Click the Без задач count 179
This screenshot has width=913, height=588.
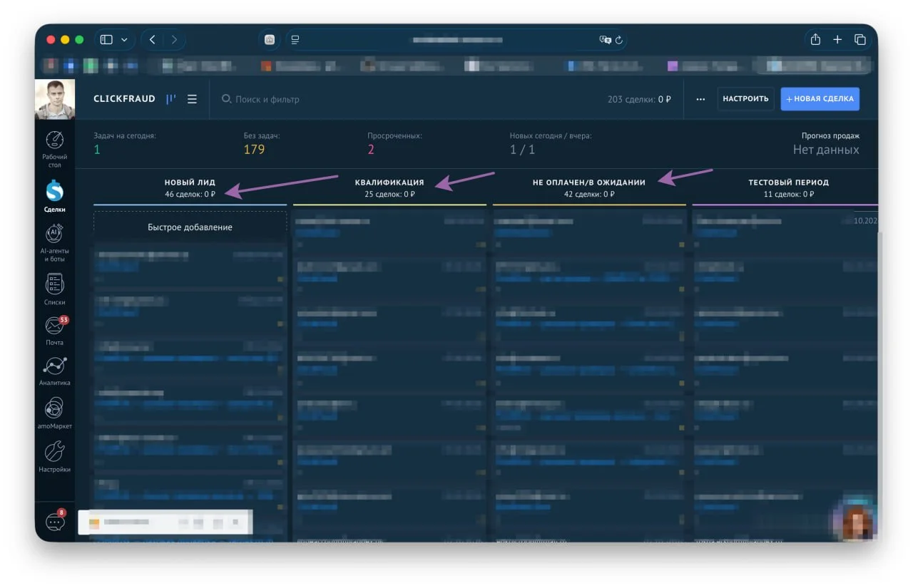click(254, 150)
